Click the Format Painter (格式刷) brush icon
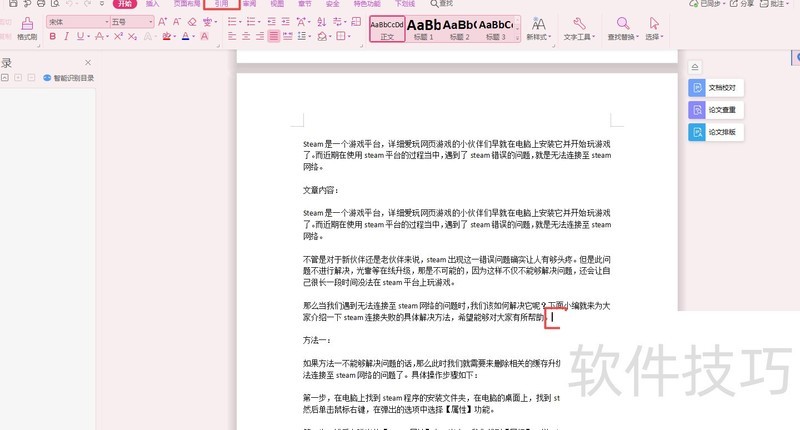 27,24
